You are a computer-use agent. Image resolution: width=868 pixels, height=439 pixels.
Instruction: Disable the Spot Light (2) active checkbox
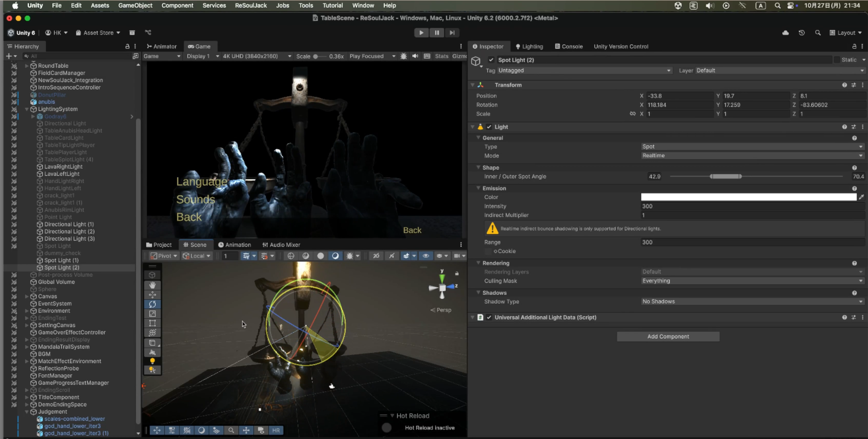point(491,60)
